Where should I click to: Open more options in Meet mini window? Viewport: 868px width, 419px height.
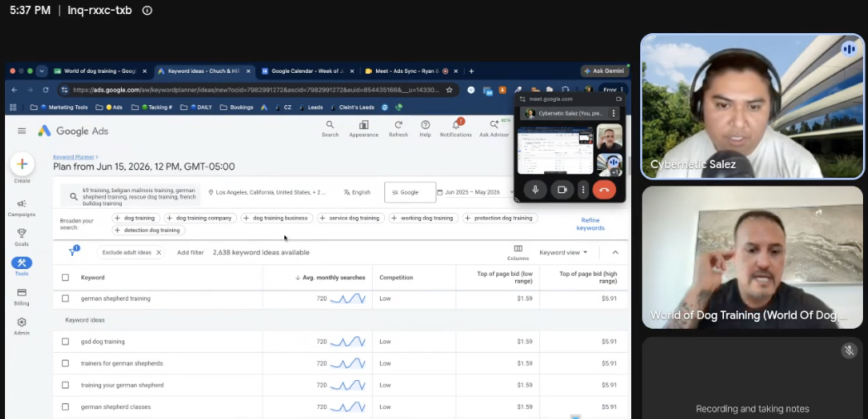[583, 190]
